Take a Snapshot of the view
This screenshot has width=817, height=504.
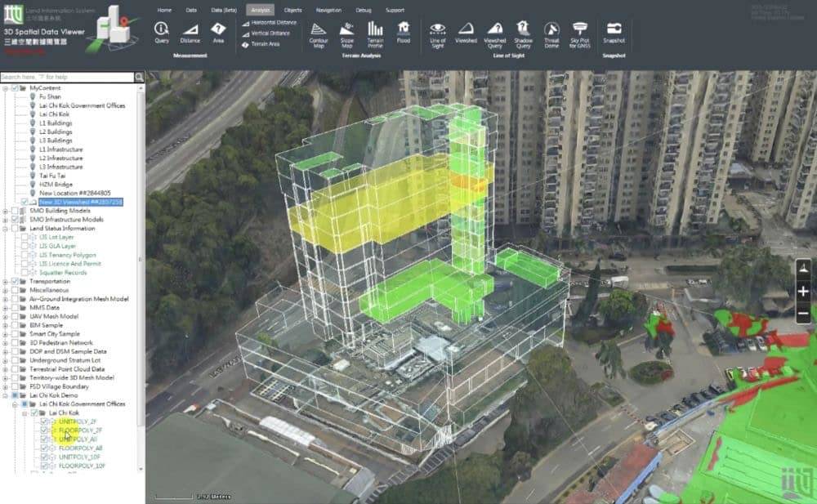614,33
